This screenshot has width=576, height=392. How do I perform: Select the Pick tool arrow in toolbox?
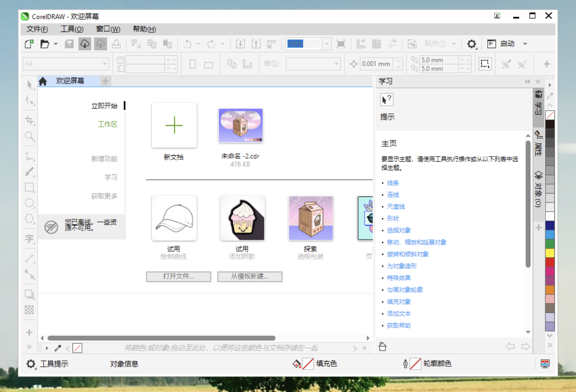point(30,85)
